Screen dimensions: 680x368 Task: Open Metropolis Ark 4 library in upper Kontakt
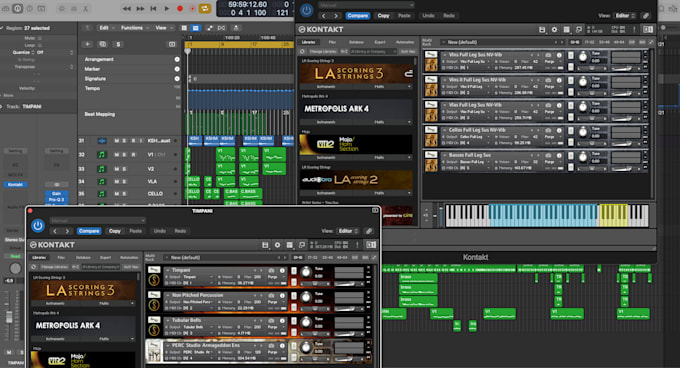(x=356, y=109)
